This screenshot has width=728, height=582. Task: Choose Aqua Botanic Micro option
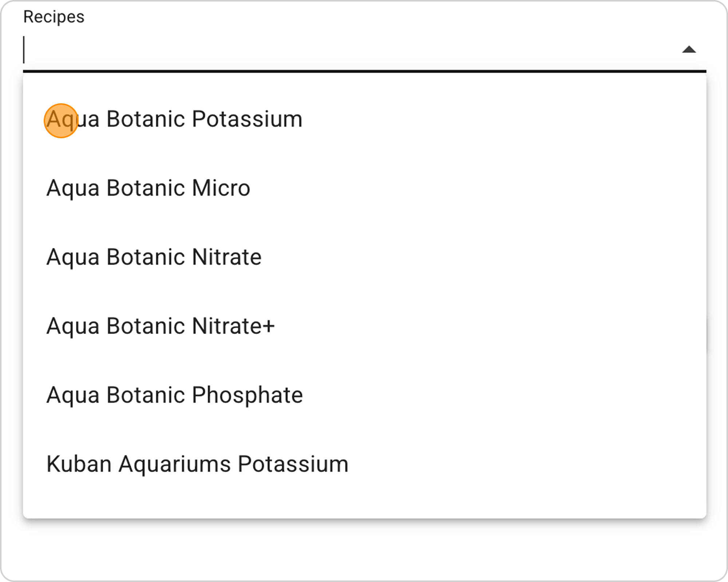(149, 188)
